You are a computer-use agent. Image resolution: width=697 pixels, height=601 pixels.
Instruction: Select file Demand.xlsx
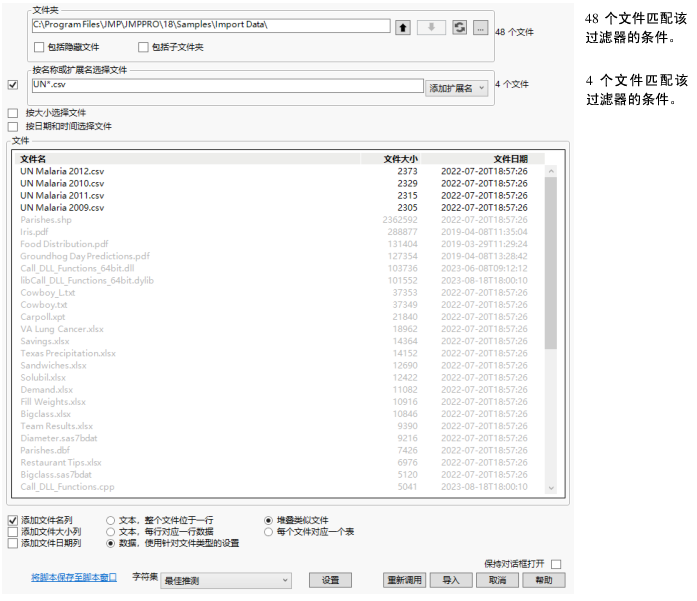click(x=47, y=390)
